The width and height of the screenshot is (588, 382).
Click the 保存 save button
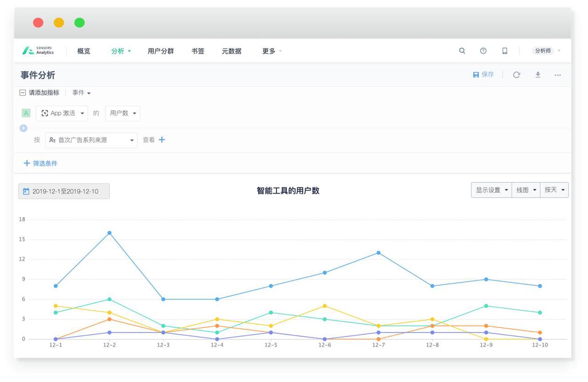point(483,74)
